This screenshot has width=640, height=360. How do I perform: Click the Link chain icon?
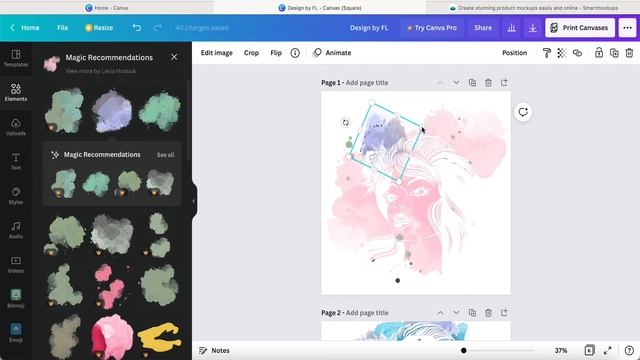(577, 53)
